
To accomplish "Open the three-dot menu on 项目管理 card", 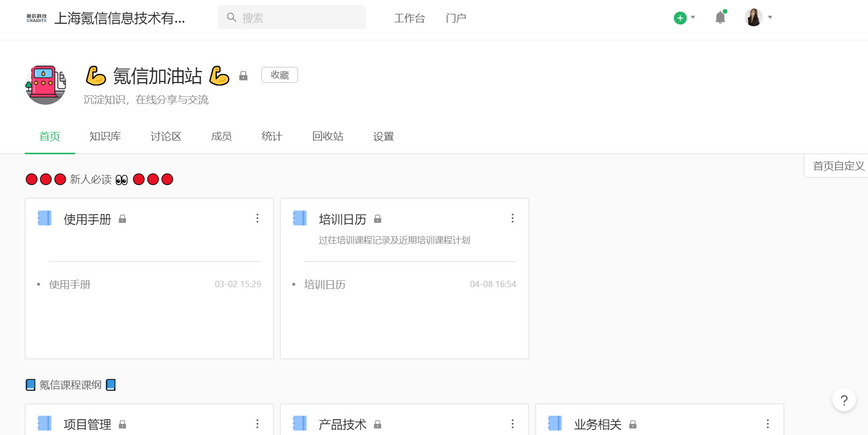I will [257, 424].
